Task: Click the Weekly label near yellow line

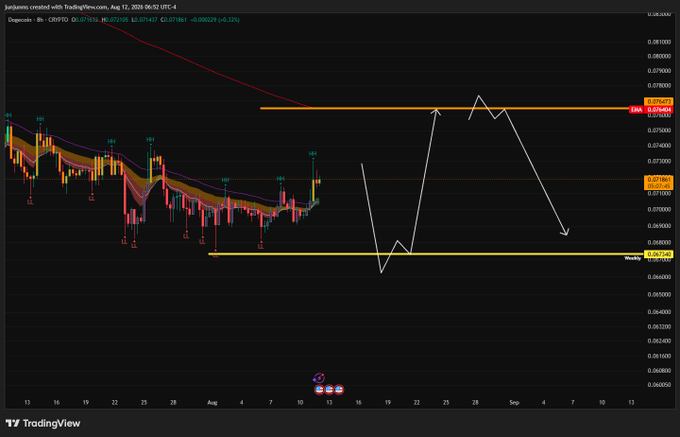Action: click(x=632, y=258)
